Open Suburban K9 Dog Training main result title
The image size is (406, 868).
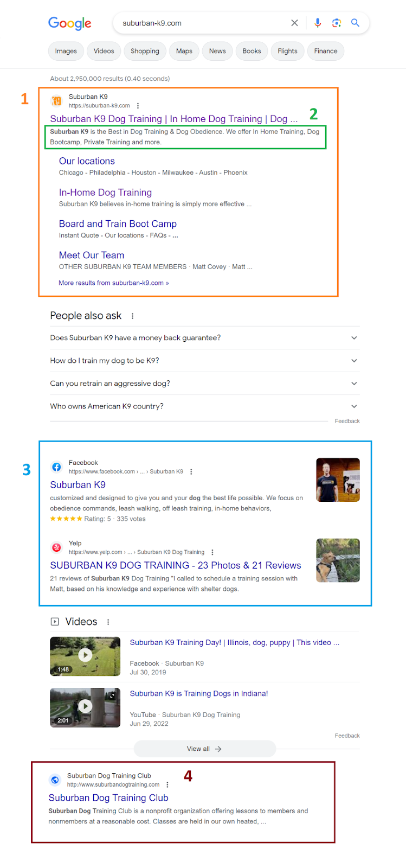[x=173, y=119]
